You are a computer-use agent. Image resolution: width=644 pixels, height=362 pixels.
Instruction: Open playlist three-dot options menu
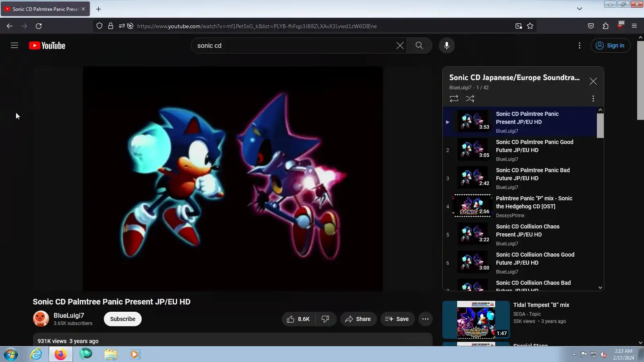[593, 99]
